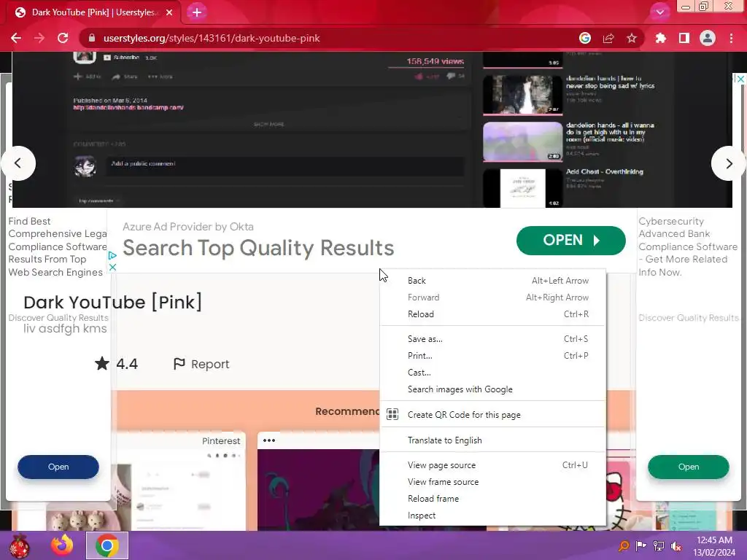Select Reload frame in context menu
The width and height of the screenshot is (747, 560).
[x=492, y=499]
